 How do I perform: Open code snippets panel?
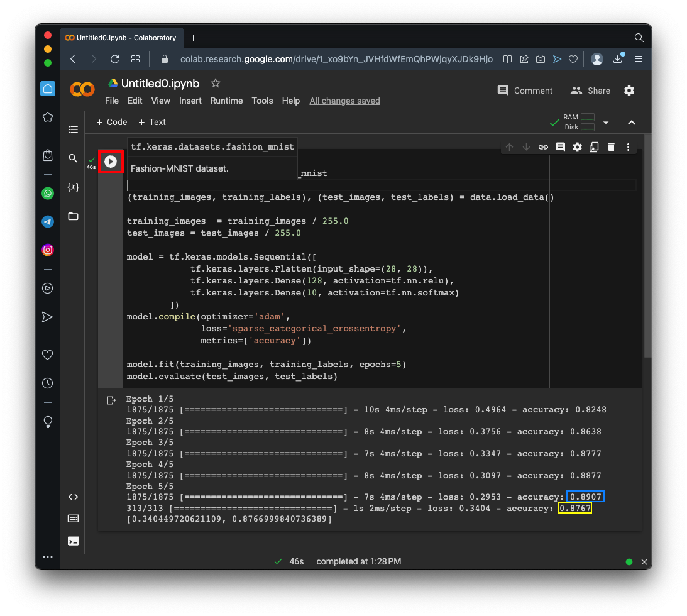point(74,497)
